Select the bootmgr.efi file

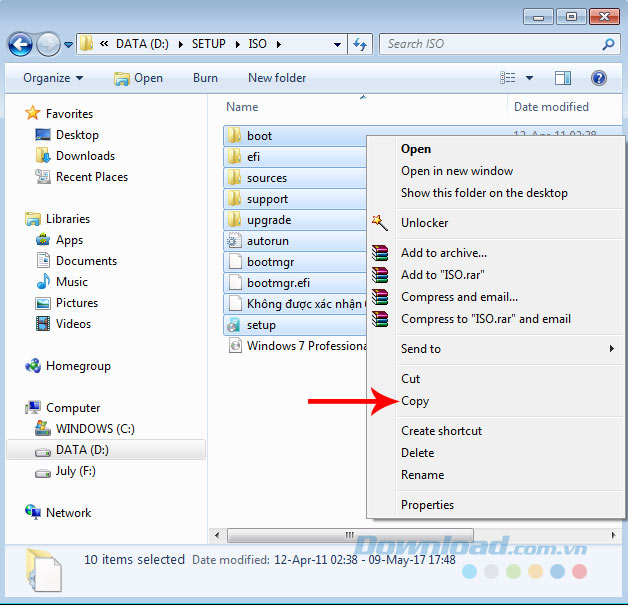pyautogui.click(x=295, y=283)
